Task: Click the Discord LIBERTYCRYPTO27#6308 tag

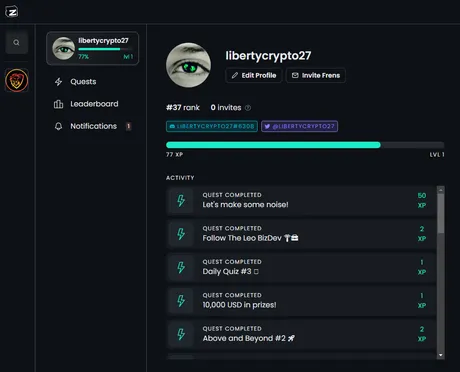Action: [x=212, y=126]
